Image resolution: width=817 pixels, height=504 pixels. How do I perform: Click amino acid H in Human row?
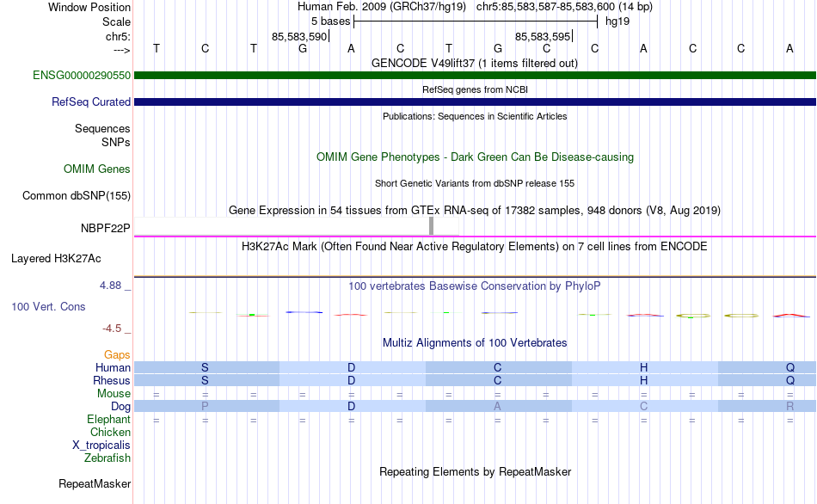pyautogui.click(x=643, y=367)
